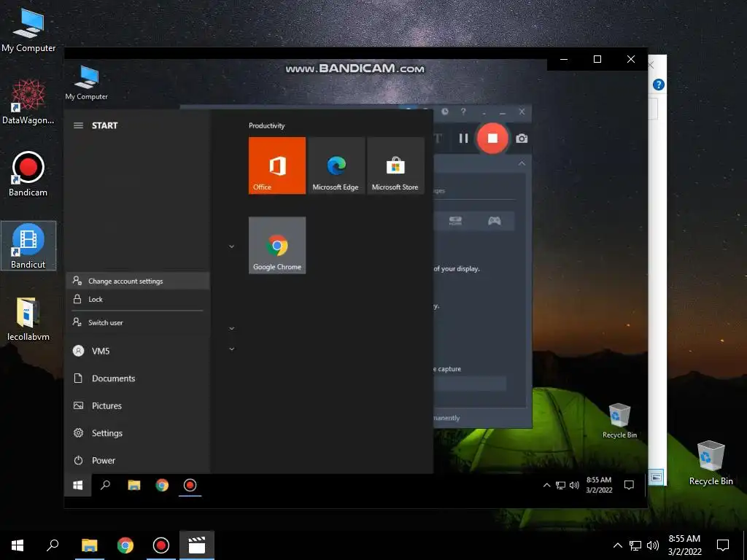Click the blue help question mark icon
The height and width of the screenshot is (560, 747).
point(659,85)
